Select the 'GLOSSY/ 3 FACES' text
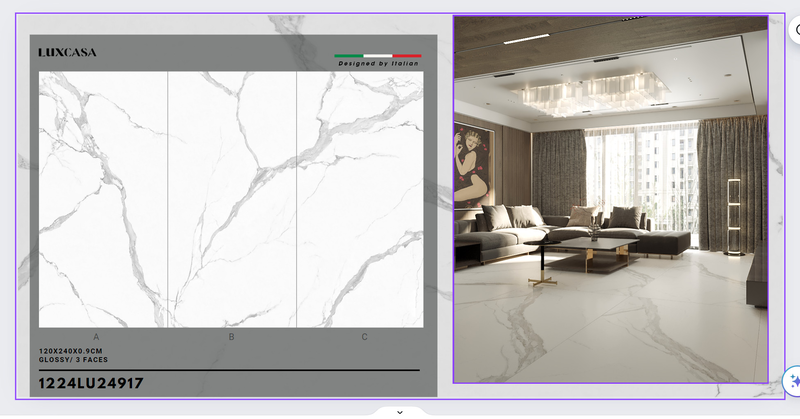 [x=73, y=360]
